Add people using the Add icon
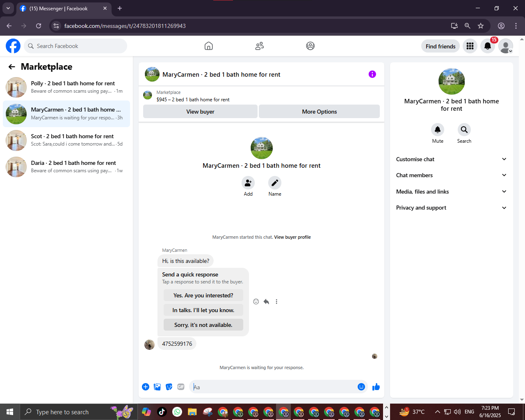The height and width of the screenshot is (420, 525). (248, 183)
